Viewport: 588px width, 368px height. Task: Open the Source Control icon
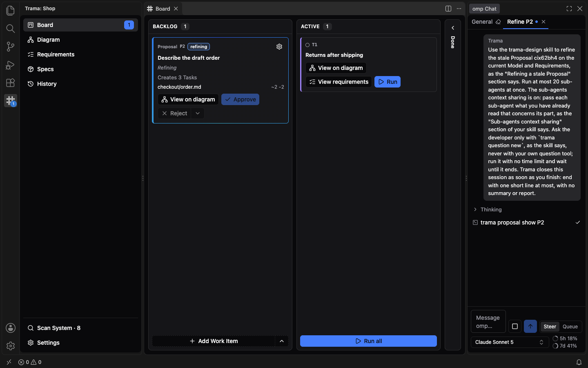(x=11, y=47)
